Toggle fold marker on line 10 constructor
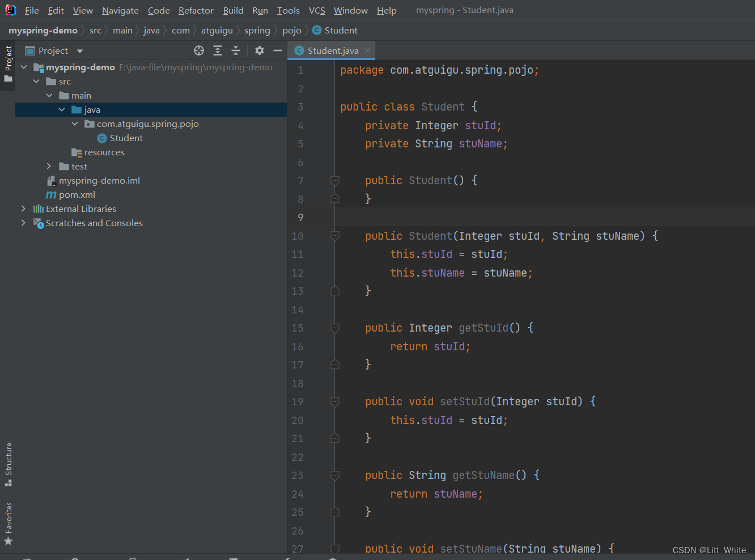Viewport: 755px width, 560px height. 335,236
